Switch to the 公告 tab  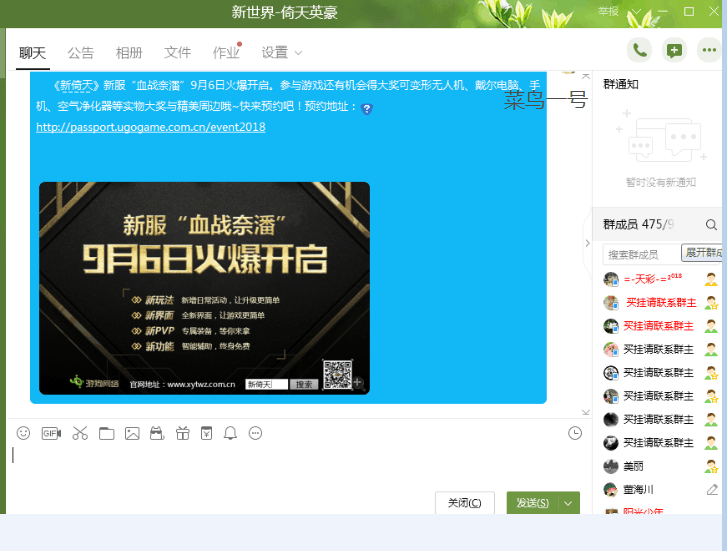(x=81, y=53)
